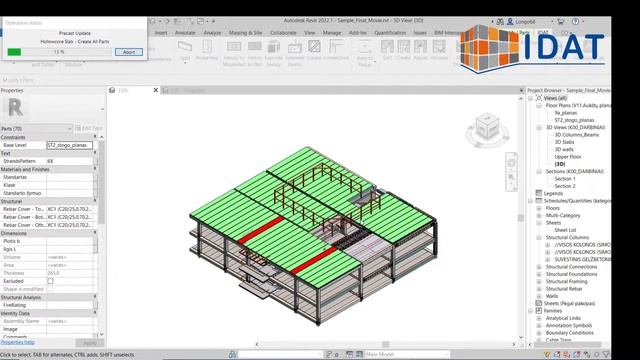Click the FireRating value field
Screen dimensions: 640x360
[69, 305]
